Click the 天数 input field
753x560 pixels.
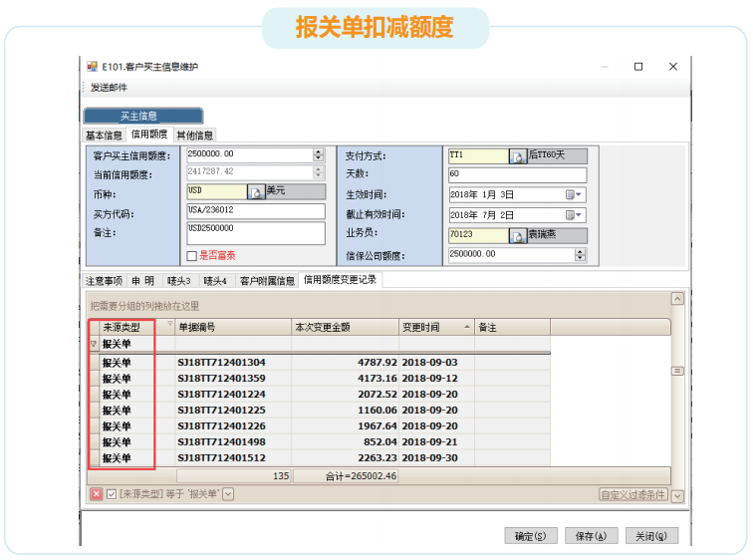point(516,174)
